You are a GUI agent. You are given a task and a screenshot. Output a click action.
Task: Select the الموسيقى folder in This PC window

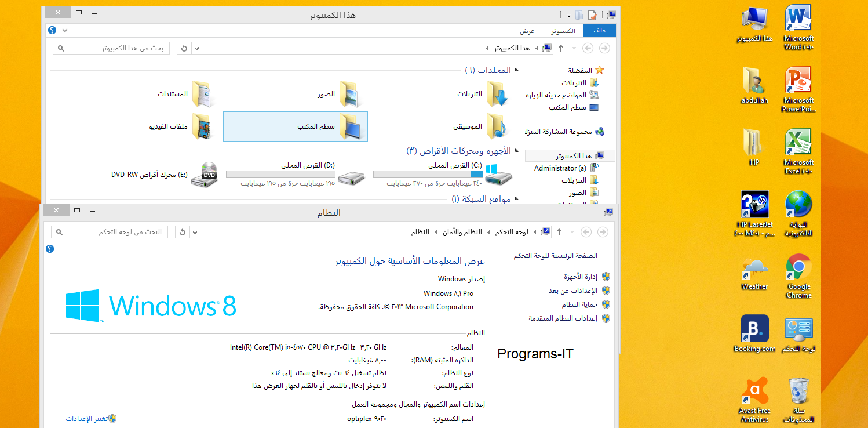tap(481, 126)
